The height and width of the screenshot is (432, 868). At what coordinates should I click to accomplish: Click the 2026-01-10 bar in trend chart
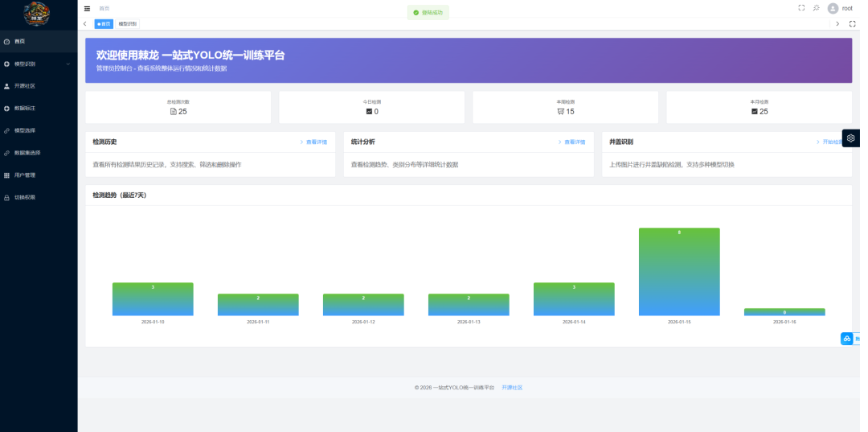click(153, 299)
